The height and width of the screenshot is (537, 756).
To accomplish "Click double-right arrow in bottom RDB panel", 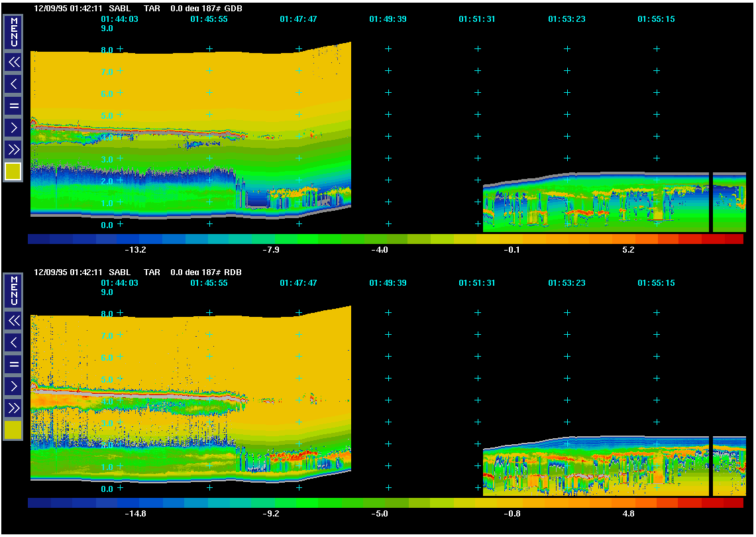I will [13, 408].
